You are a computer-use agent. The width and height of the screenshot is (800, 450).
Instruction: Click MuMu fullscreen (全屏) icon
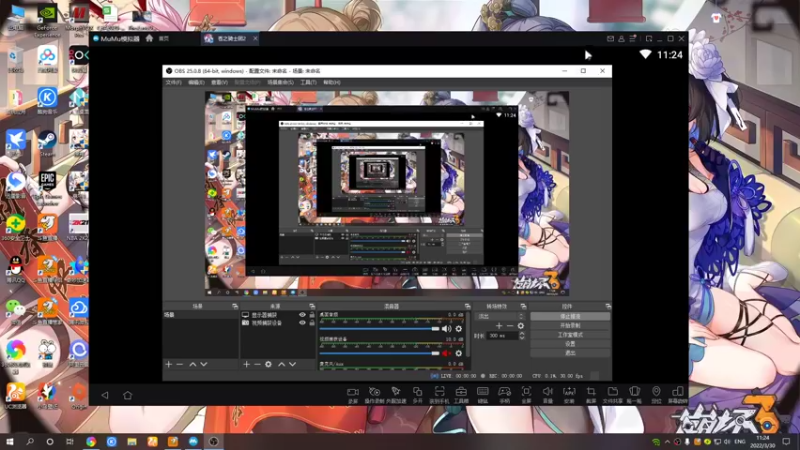[x=526, y=391]
